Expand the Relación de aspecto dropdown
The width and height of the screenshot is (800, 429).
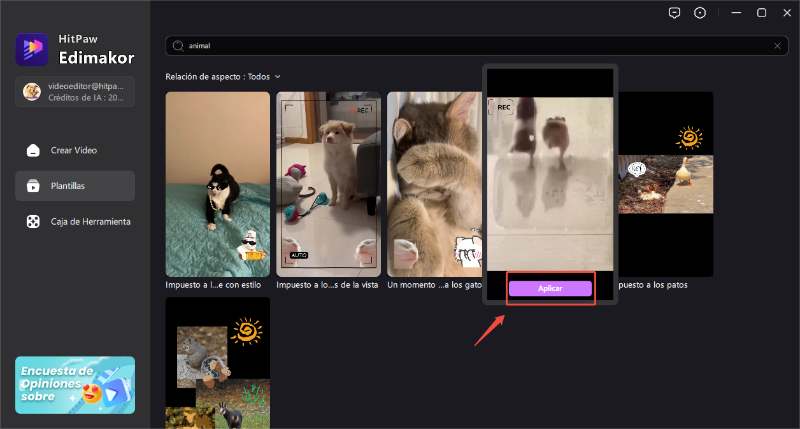click(x=277, y=76)
